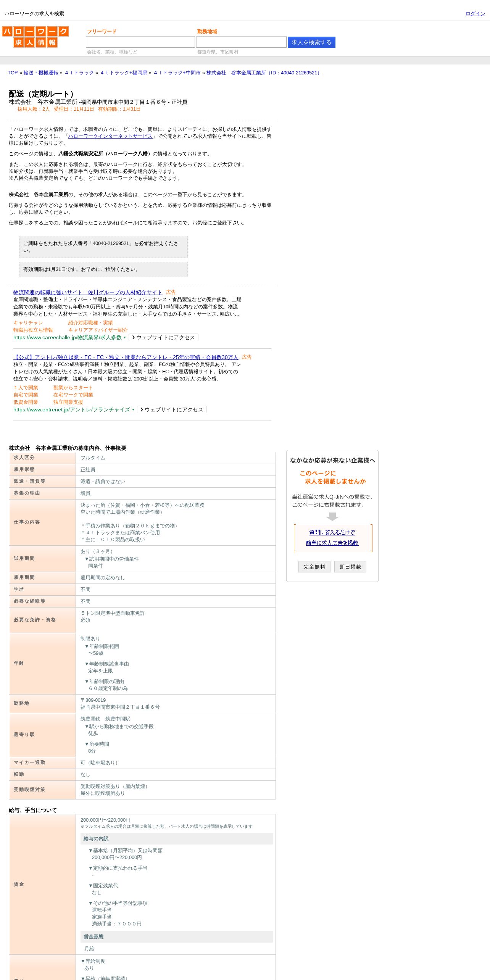Click 在宅ワークで開業 sublink
The width and height of the screenshot is (490, 980).
(73, 395)
